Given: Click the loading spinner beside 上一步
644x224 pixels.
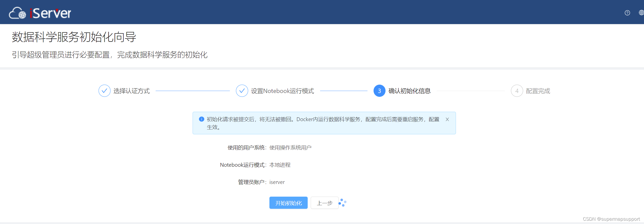Looking at the screenshot, I should (342, 203).
